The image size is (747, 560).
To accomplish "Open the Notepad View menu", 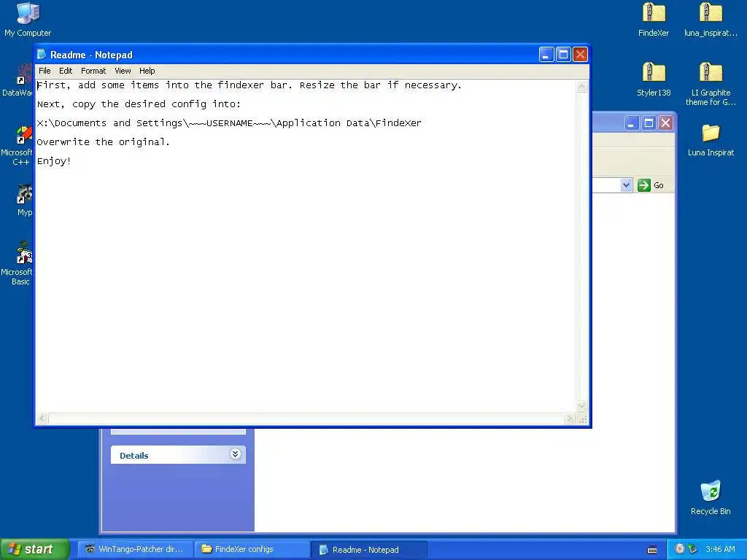I will point(123,71).
